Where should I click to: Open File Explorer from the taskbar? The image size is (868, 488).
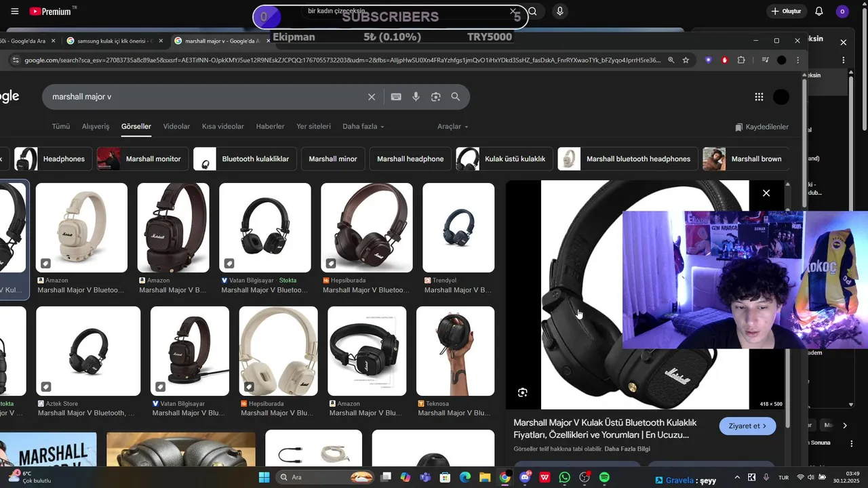coord(485,477)
